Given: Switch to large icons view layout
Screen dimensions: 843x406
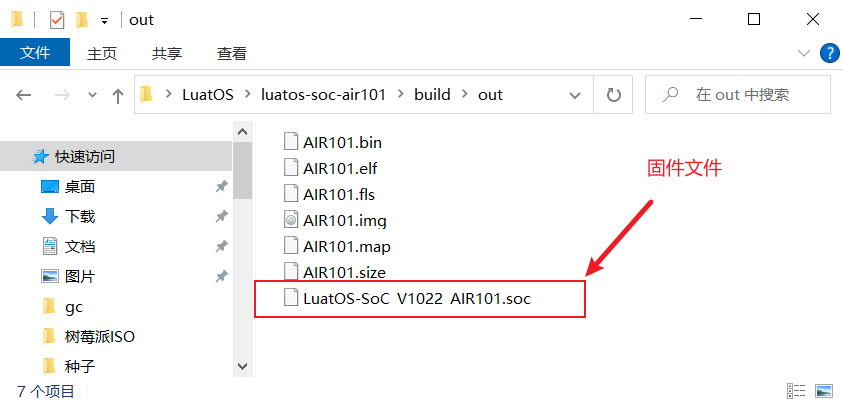Looking at the screenshot, I should [823, 390].
